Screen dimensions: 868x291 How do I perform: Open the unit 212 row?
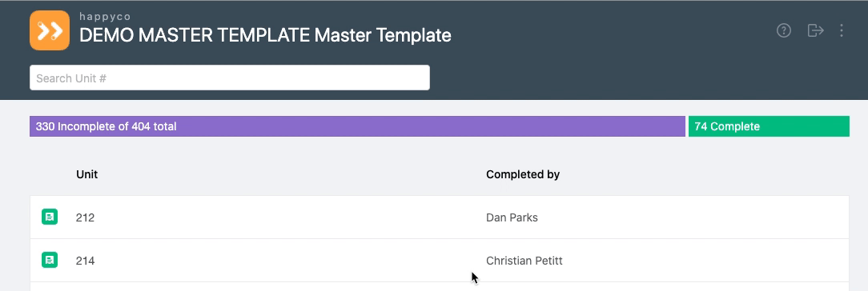click(440, 217)
